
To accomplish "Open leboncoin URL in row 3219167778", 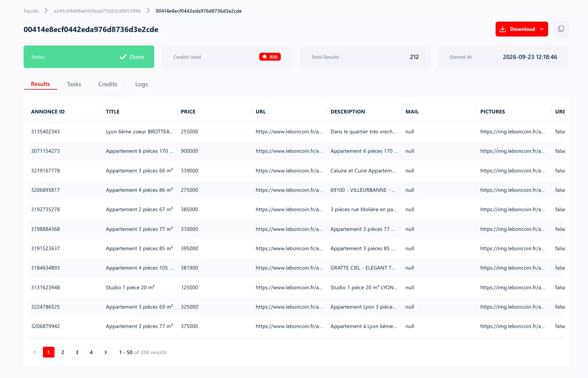I will click(289, 170).
